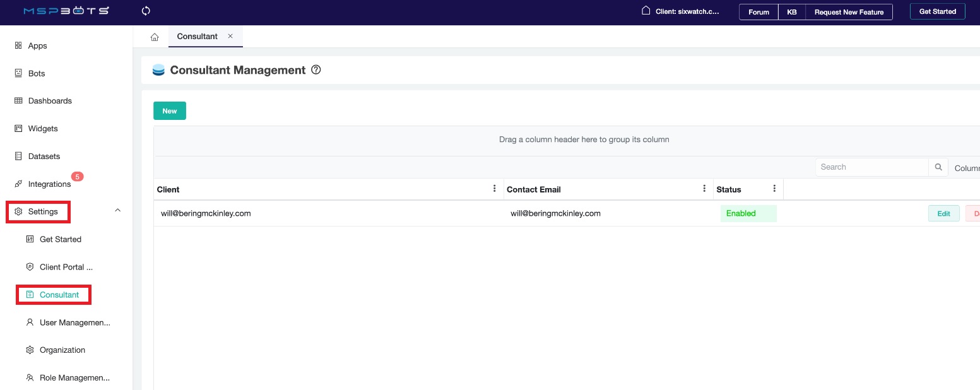Open Datasets in the sidebar

click(x=44, y=157)
